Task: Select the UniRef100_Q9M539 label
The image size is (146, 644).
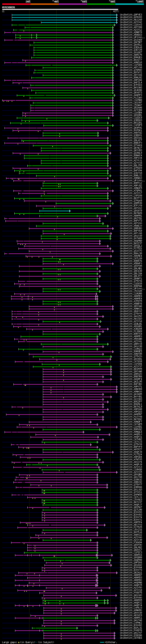Action: 131,203
